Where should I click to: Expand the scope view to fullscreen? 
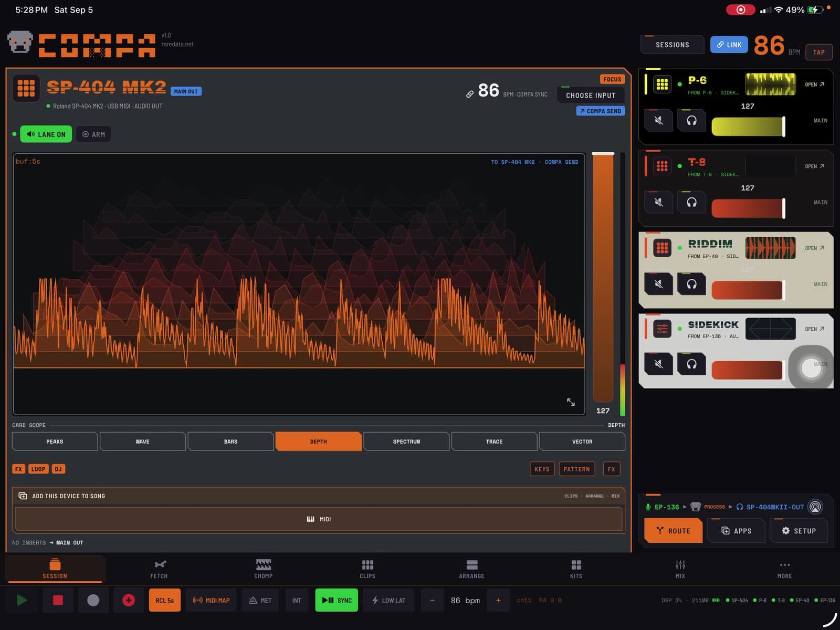point(571,402)
